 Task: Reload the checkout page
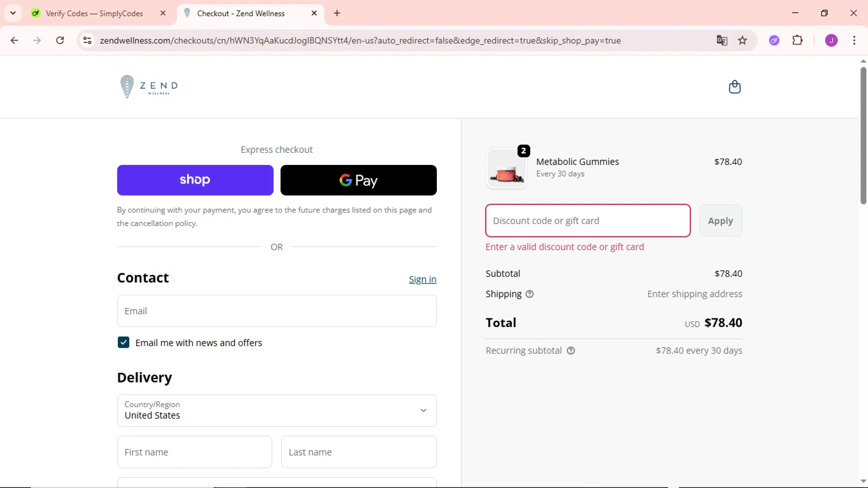pyautogui.click(x=60, y=41)
